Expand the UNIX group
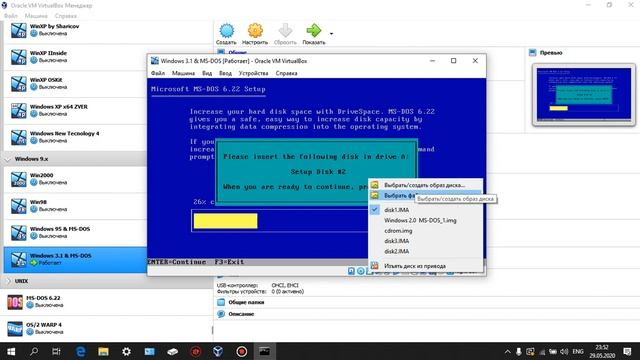The height and width of the screenshot is (360, 640). pyautogui.click(x=8, y=281)
